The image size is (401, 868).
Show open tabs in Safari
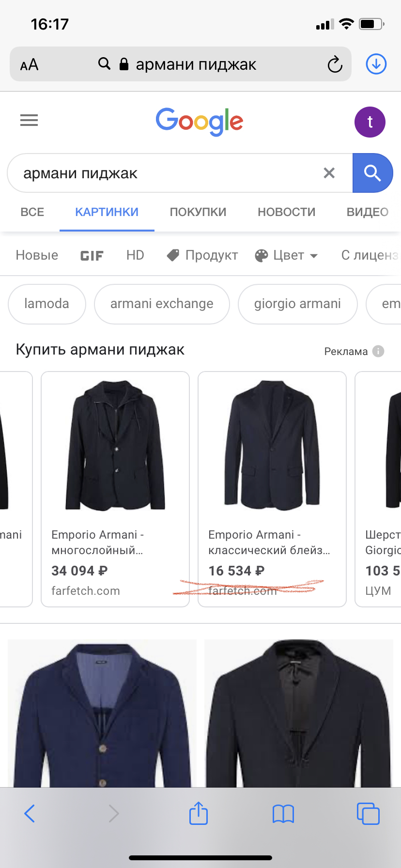[368, 813]
